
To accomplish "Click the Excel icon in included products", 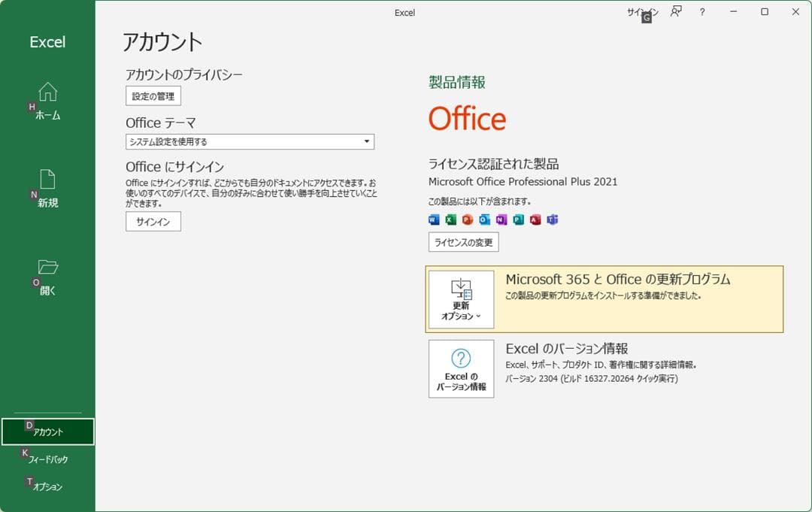I will 452,220.
